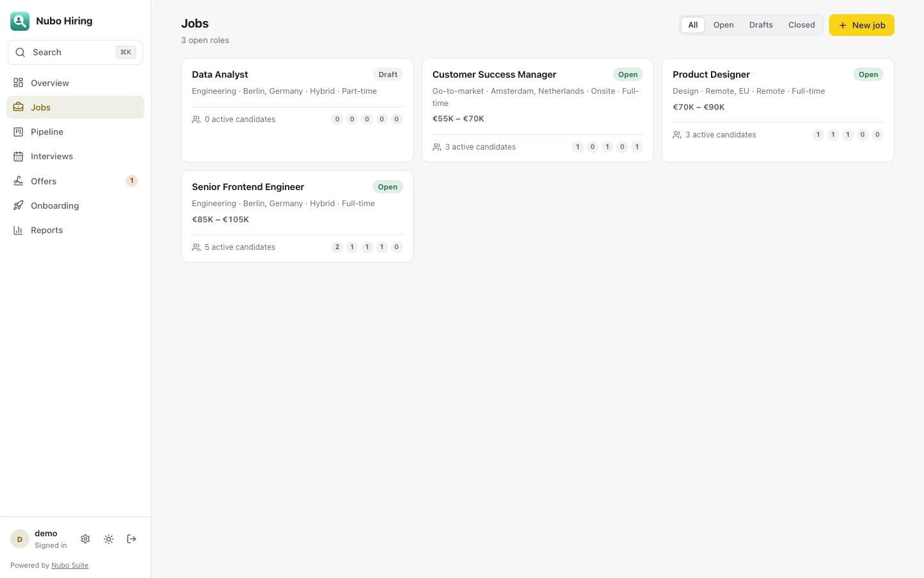Select the All filter tab
This screenshot has width=924, height=578.
point(693,25)
